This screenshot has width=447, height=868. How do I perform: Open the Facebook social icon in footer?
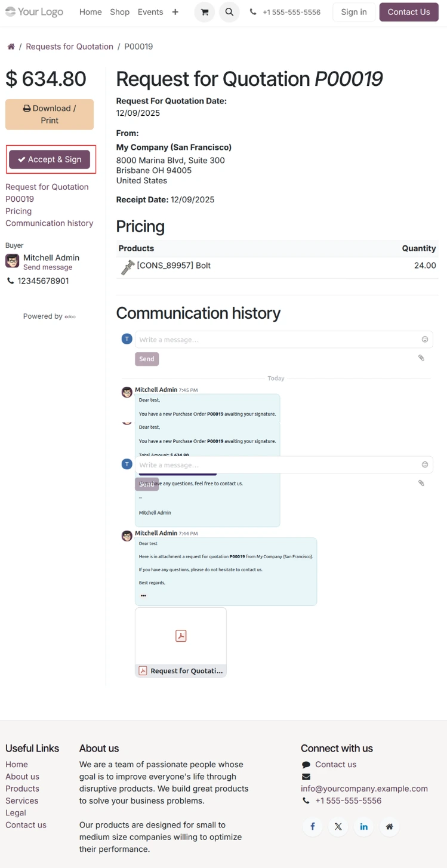[312, 826]
